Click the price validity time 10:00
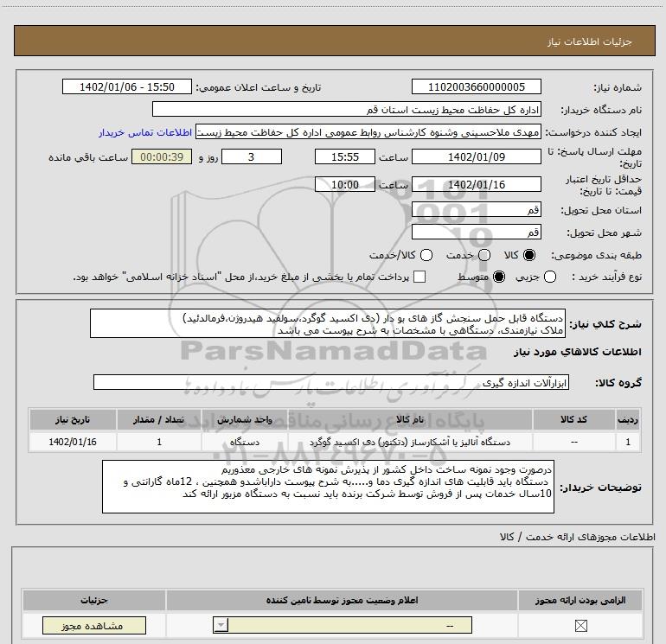 pos(345,184)
